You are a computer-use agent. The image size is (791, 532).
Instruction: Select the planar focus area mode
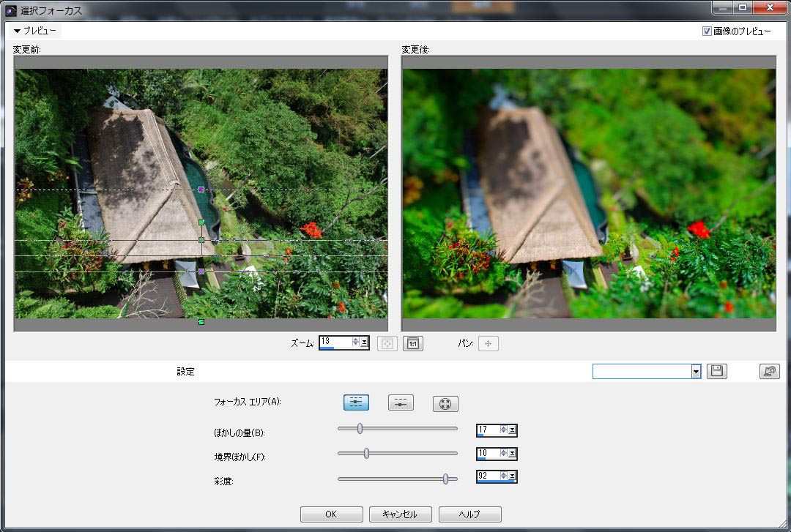tap(356, 402)
